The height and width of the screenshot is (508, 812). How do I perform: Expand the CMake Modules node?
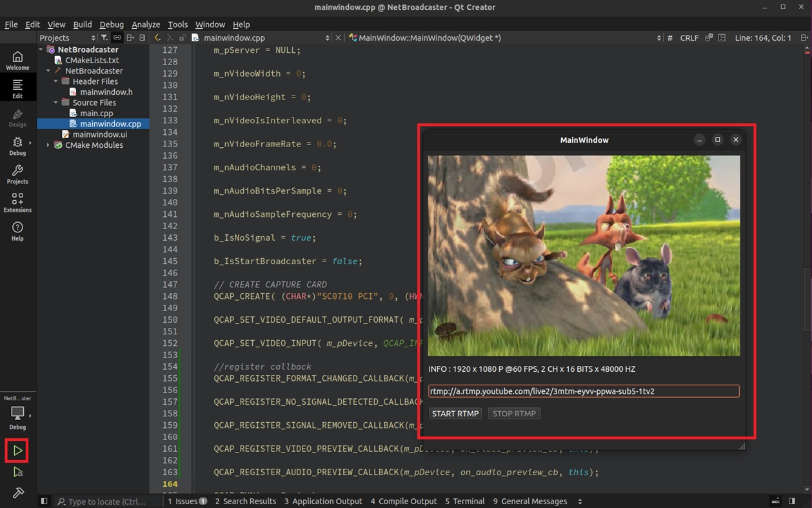tap(48, 145)
